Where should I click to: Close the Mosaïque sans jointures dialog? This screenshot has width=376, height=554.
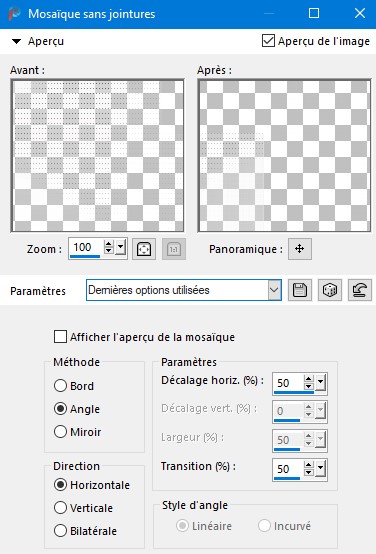click(x=360, y=13)
